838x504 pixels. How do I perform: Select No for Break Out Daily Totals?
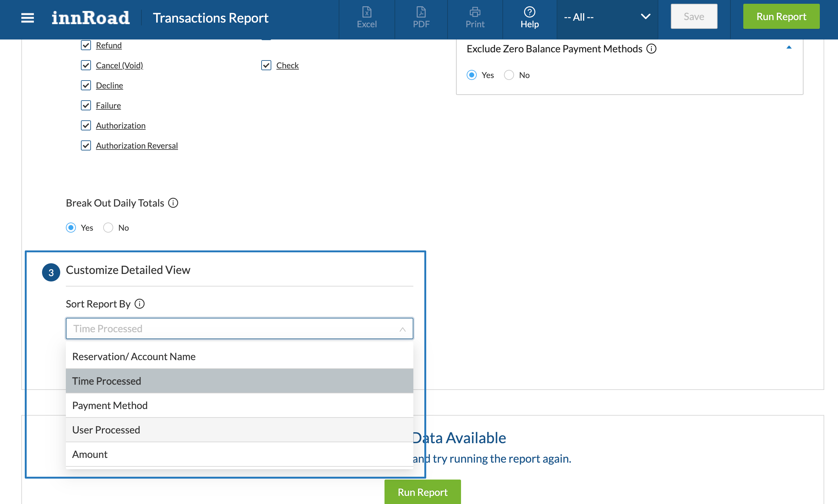[x=108, y=228]
